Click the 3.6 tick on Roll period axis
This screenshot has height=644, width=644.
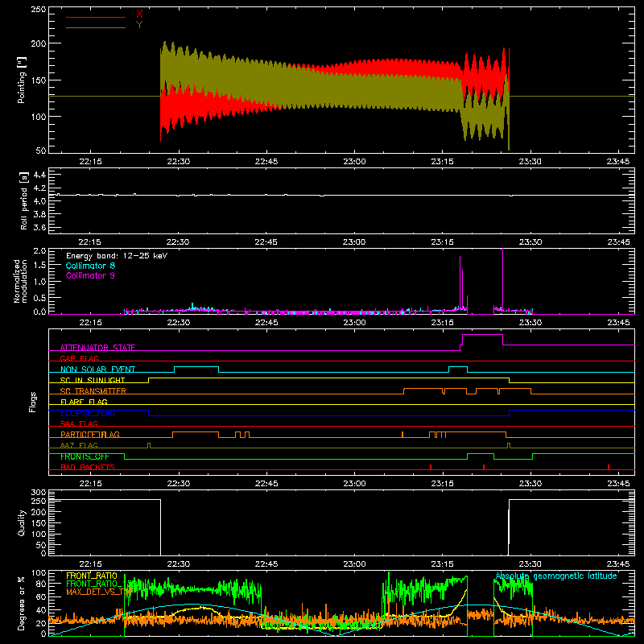click(x=39, y=227)
